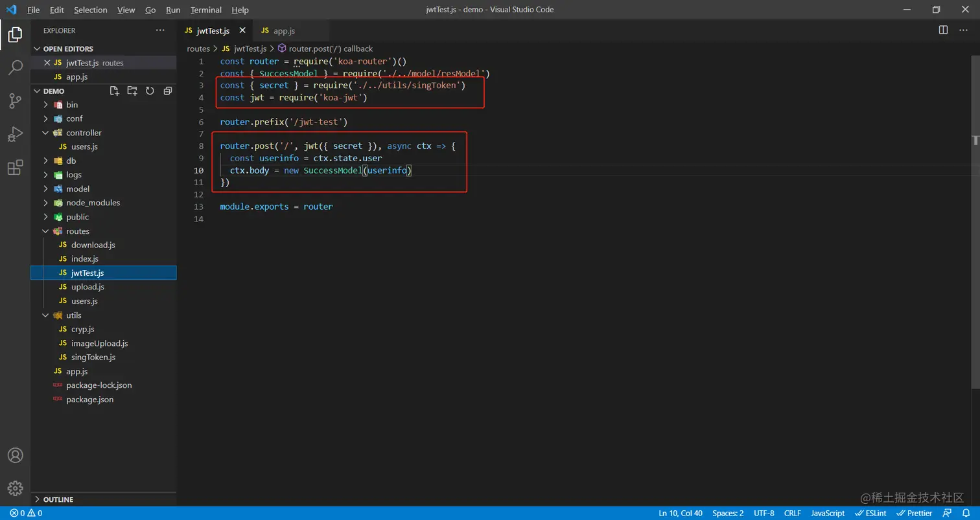Open the Terminal menu
Image resolution: width=980 pixels, height=520 pixels.
tap(206, 10)
